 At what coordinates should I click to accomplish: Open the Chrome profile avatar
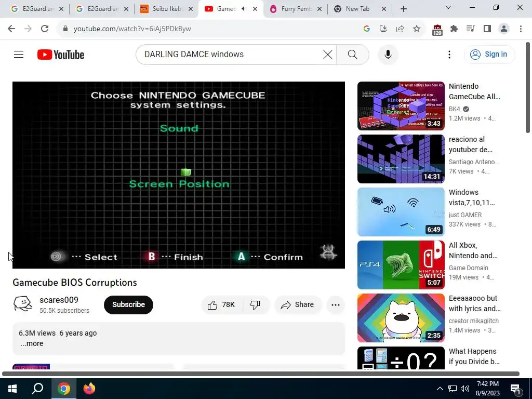(x=504, y=29)
